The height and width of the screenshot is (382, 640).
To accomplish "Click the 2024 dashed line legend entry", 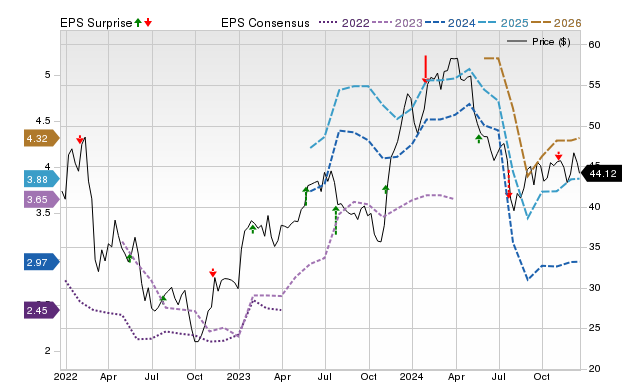I will 450,23.
